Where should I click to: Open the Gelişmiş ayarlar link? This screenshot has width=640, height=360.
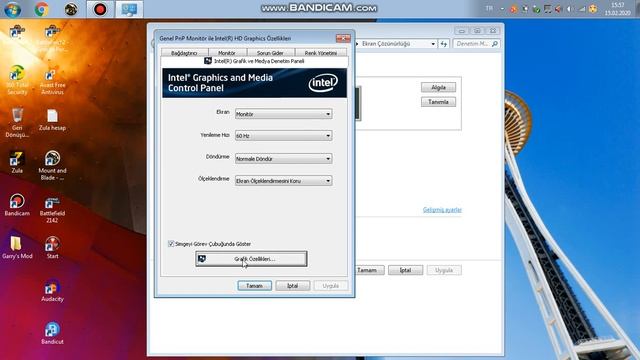click(442, 210)
